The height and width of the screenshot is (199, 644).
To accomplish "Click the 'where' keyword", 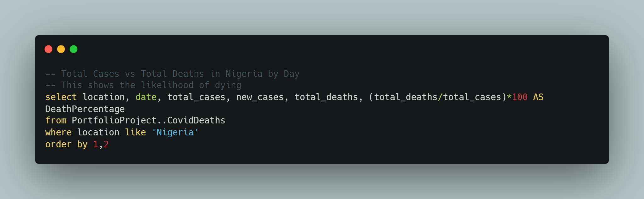I will [58, 132].
